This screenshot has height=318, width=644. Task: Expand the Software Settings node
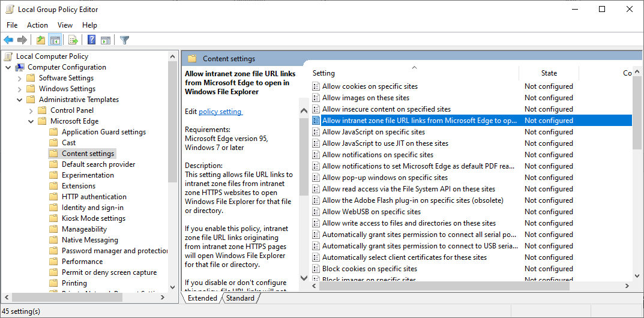(20, 78)
